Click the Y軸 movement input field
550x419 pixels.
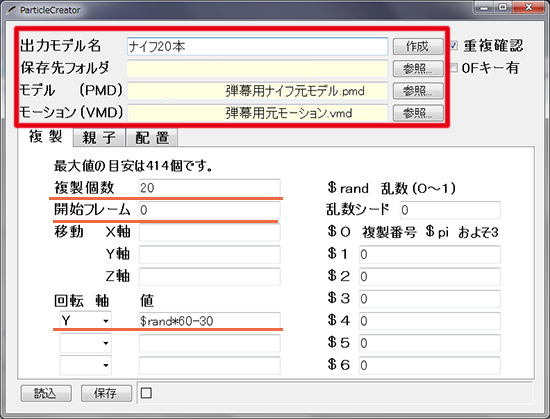tap(210, 254)
